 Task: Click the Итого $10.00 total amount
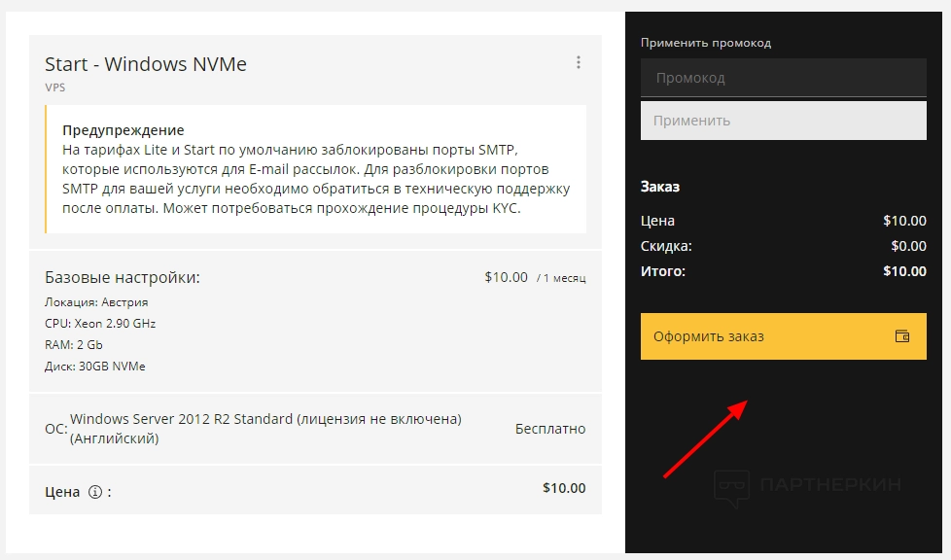pyautogui.click(x=904, y=271)
